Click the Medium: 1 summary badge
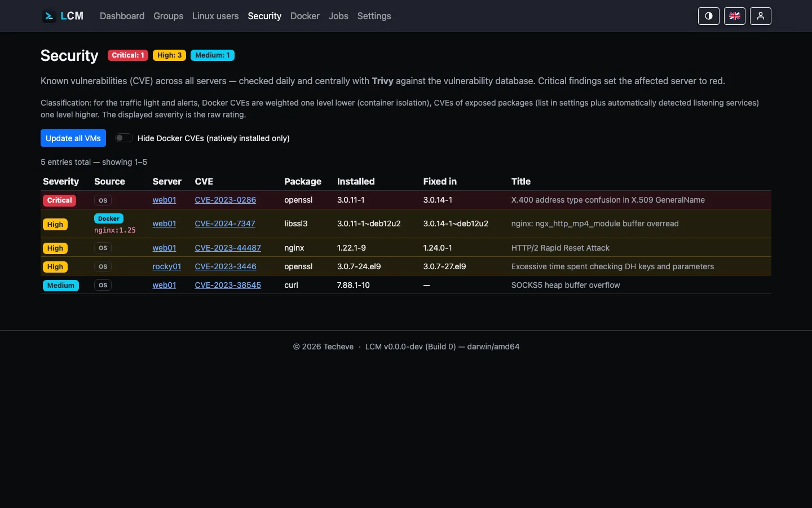The width and height of the screenshot is (812, 508). tap(213, 55)
